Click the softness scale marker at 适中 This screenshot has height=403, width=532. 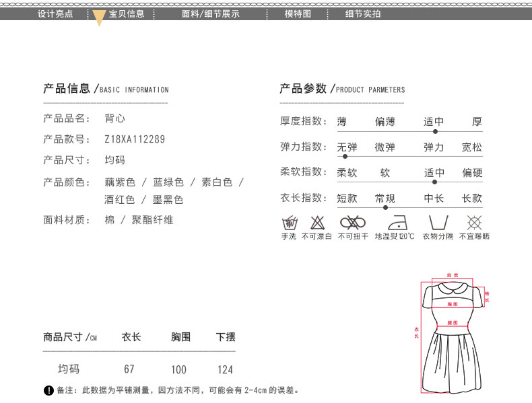(434, 182)
